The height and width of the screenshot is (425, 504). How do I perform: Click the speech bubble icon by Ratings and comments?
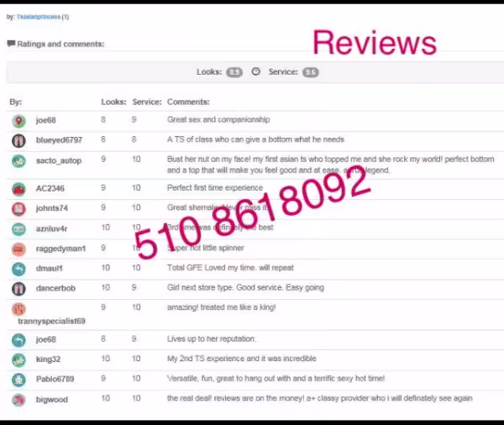11,44
